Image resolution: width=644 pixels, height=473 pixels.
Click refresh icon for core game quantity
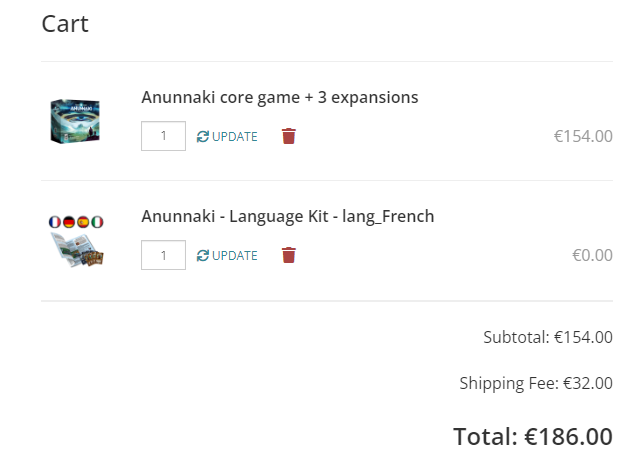[x=202, y=136]
